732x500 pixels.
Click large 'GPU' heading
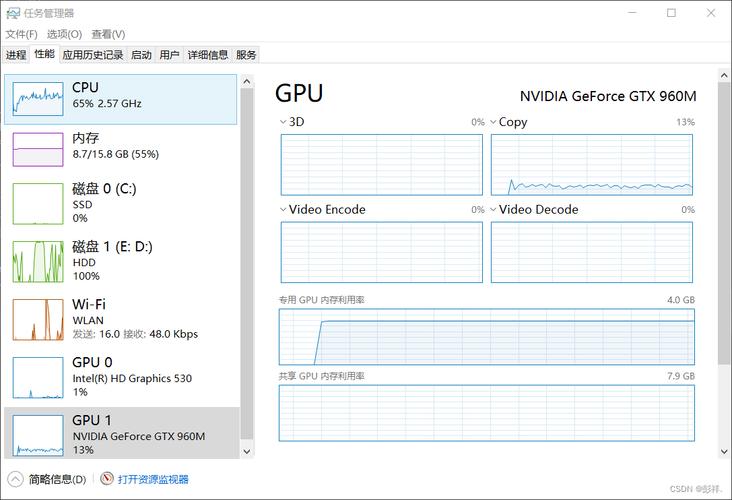pos(299,93)
